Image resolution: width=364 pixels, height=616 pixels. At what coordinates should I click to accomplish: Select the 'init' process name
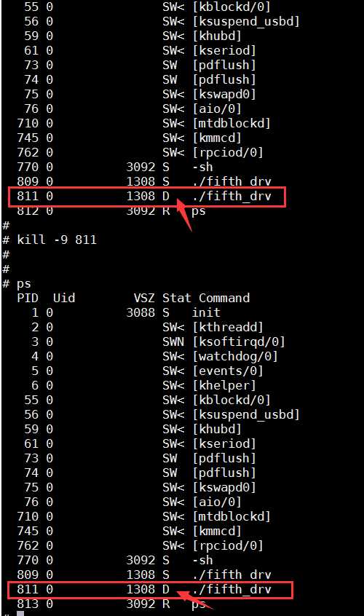coord(206,312)
